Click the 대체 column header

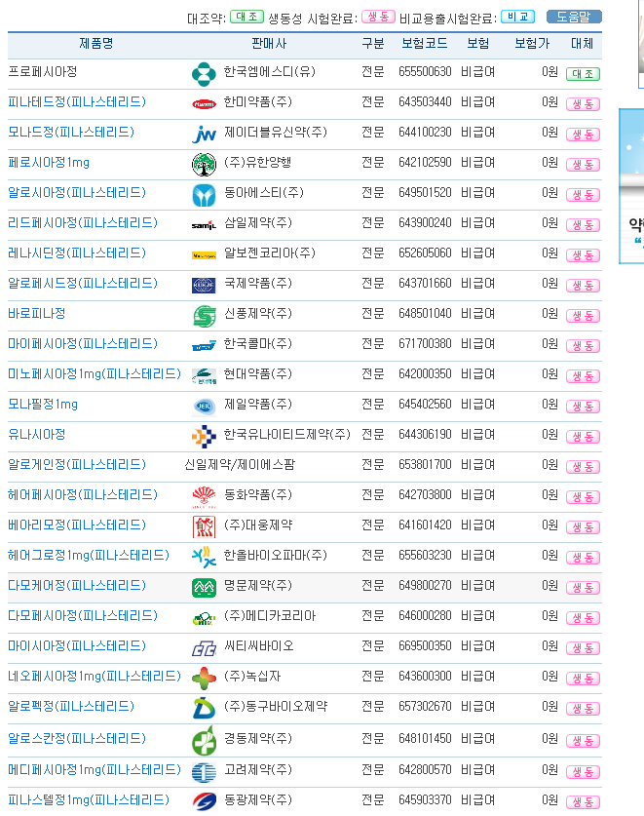point(582,44)
